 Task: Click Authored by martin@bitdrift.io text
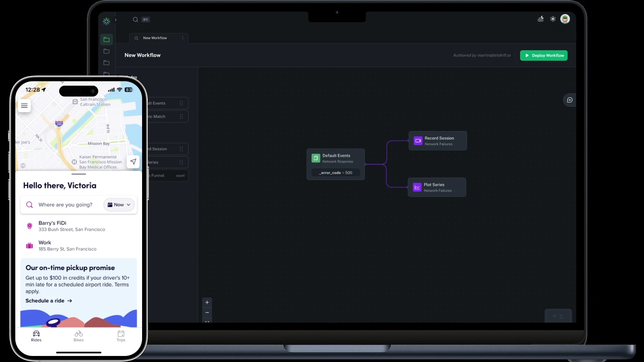click(x=482, y=56)
